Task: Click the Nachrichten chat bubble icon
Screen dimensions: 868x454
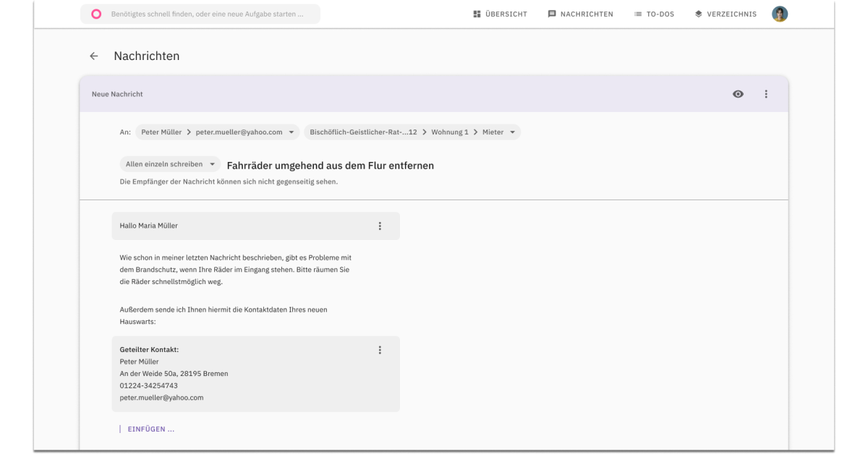Action: 552,14
